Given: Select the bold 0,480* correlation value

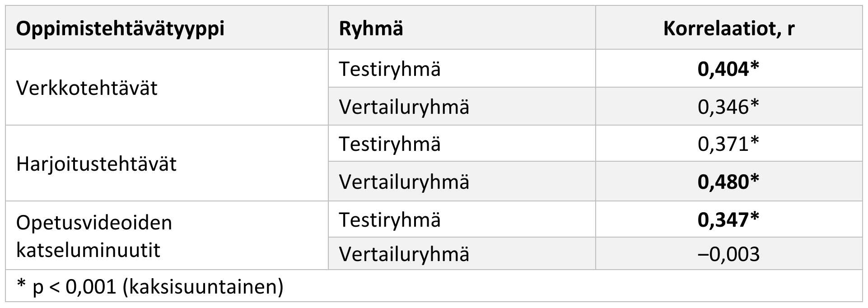Looking at the screenshot, I should [728, 182].
